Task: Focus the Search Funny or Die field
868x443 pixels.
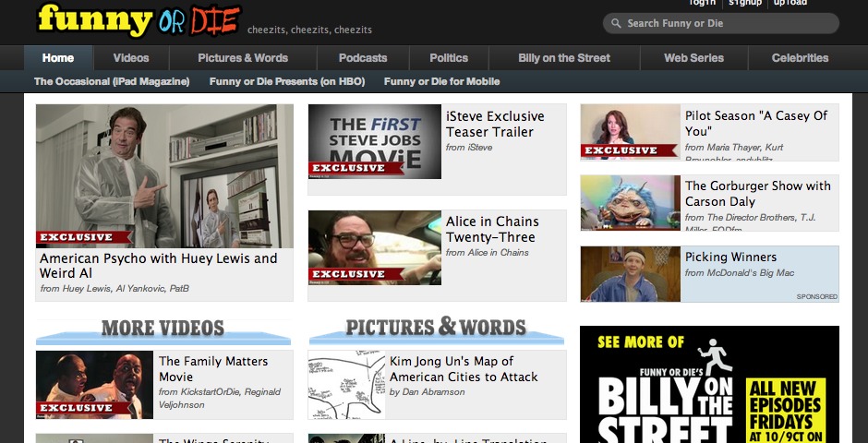Action: click(721, 23)
